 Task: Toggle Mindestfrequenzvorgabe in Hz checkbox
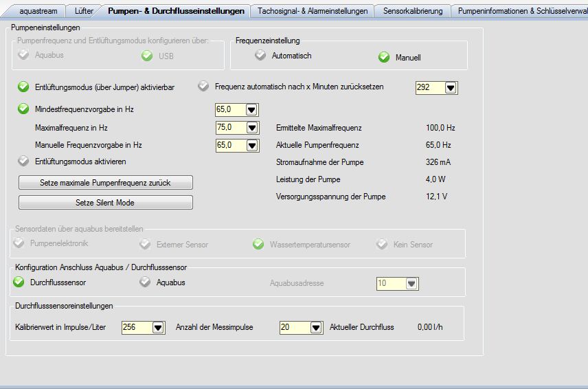pyautogui.click(x=23, y=109)
